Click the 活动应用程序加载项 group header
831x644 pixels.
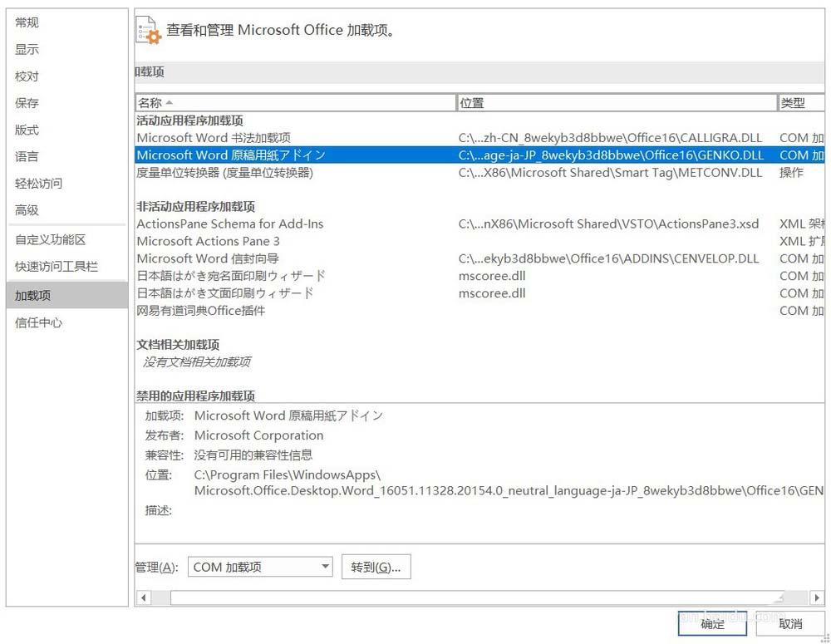189,120
